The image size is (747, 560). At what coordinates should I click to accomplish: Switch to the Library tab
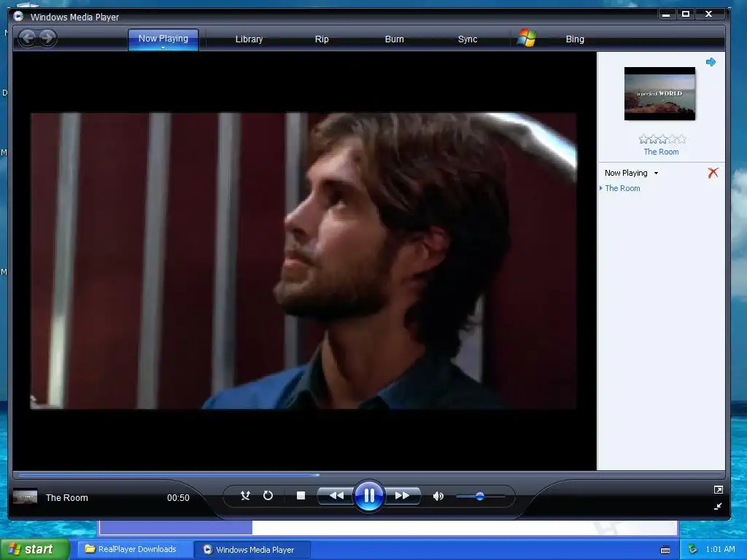[249, 39]
